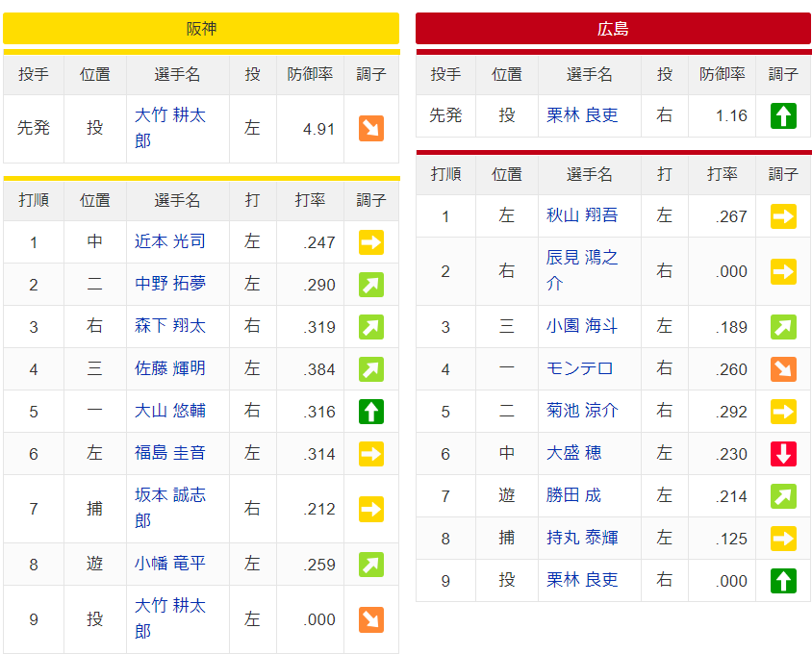Select the yellow 阪神 team header
Image resolution: width=812 pixels, height=654 pixels.
(x=201, y=29)
